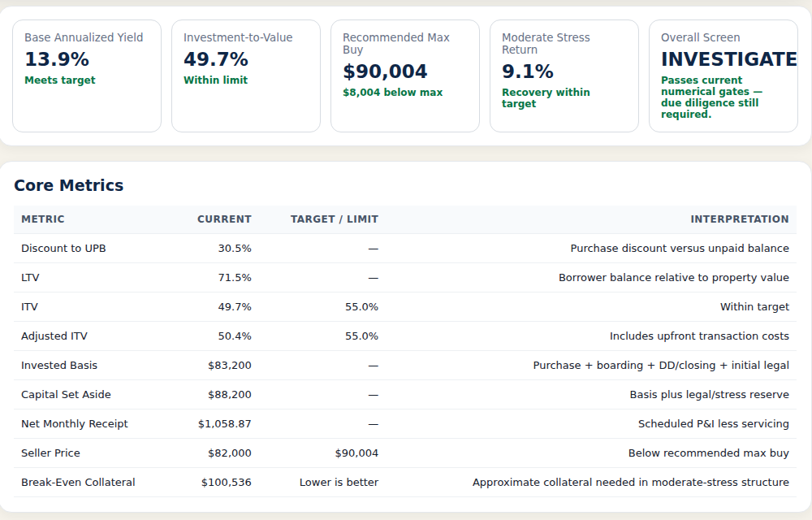812x520 pixels.
Task: Click 'Includes upfront transaction costs' text
Action: [699, 336]
